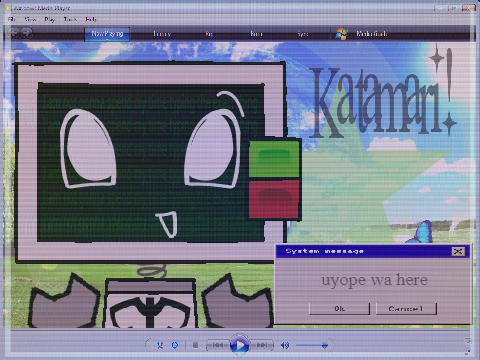Open the Media Guide tab
This screenshot has width=480, height=360.
pos(372,33)
